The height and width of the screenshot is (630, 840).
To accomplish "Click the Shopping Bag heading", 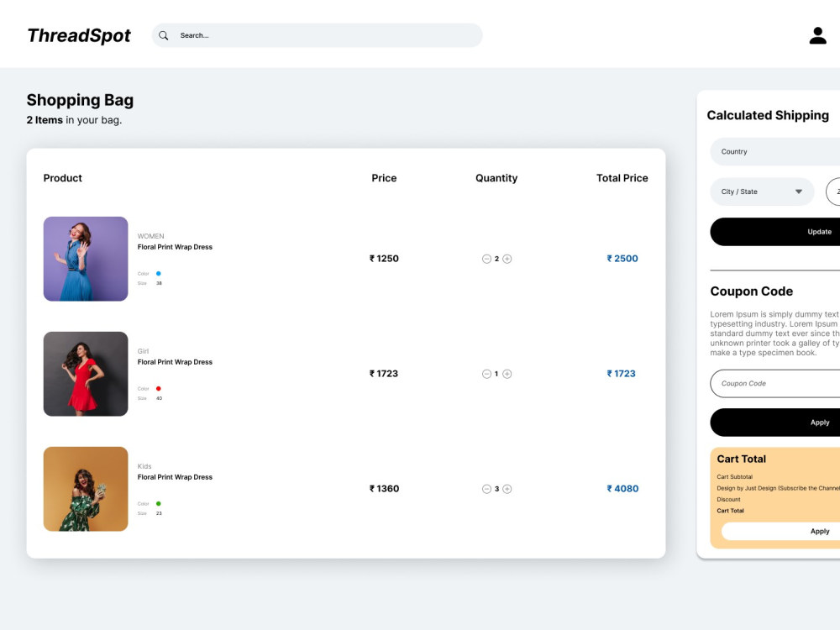I will [81, 100].
